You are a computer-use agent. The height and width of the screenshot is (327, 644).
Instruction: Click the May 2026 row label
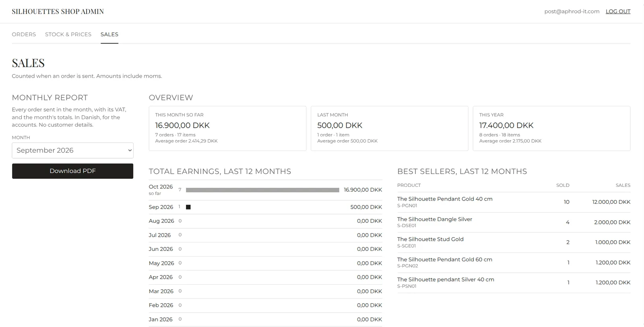(161, 263)
